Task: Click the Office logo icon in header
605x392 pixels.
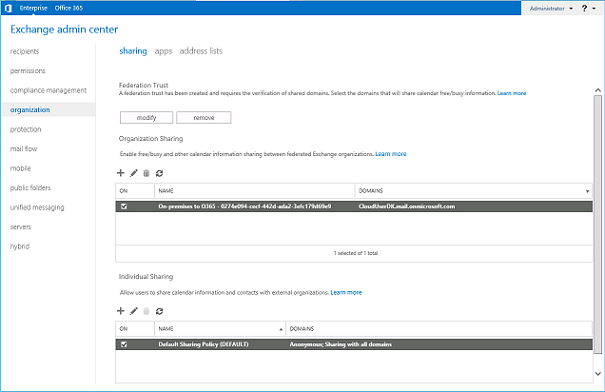Action: [x=8, y=8]
